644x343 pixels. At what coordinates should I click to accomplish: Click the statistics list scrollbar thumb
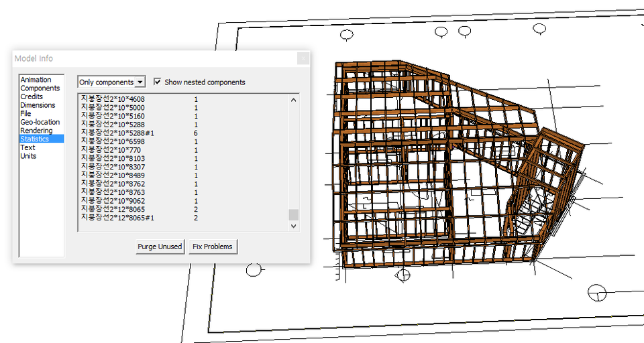tap(294, 214)
